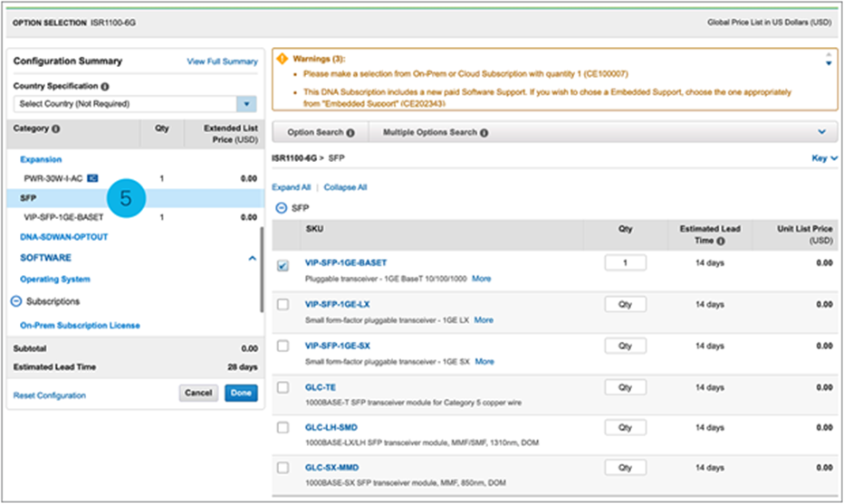The height and width of the screenshot is (504, 844).
Task: Select PWR-30W-I-AC in Configuration Summary
Action: (53, 178)
